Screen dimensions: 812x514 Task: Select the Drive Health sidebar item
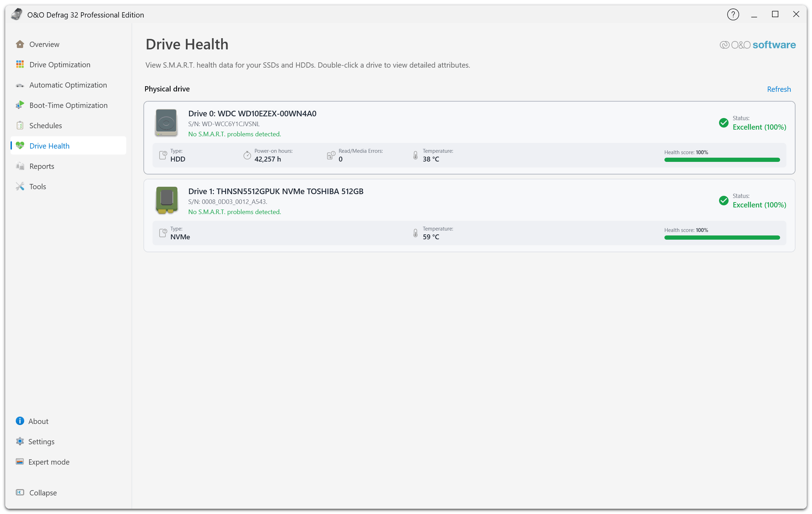coord(68,146)
